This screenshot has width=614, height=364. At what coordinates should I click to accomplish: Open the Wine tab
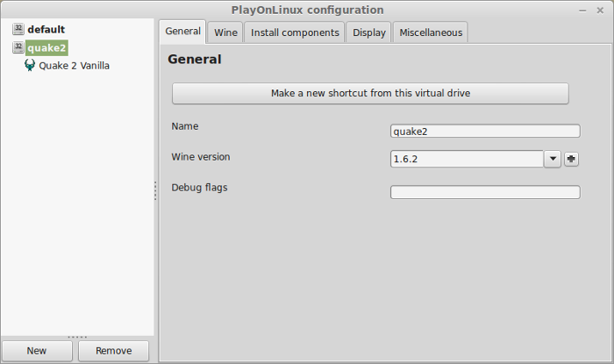point(225,32)
